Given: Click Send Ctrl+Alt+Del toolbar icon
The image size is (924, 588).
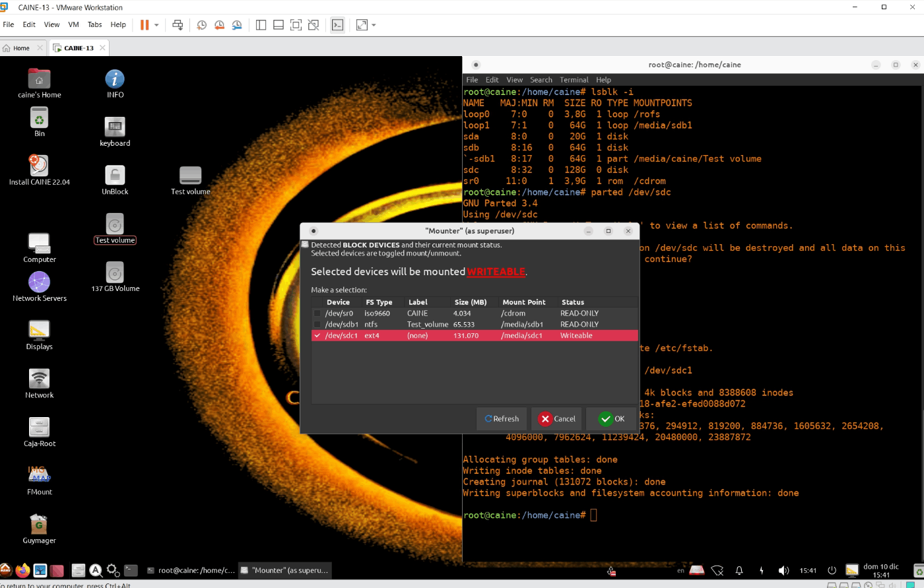Looking at the screenshot, I should pos(178,25).
